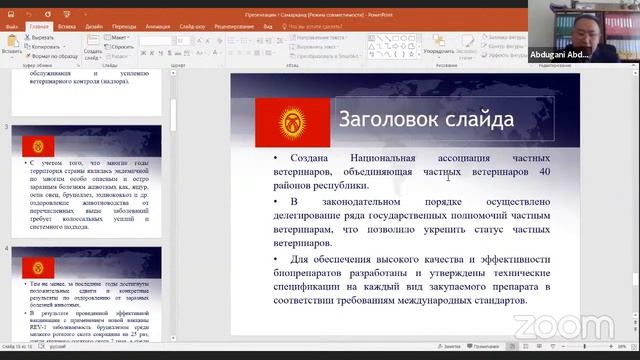Select the star shape in shapes gallery
640x360 pixels.
pyautogui.click(x=411, y=54)
